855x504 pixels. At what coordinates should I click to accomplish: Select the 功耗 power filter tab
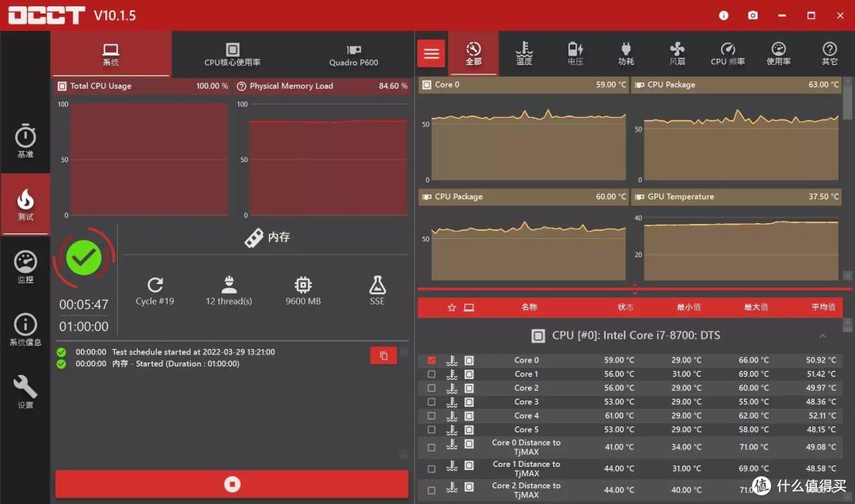coord(626,53)
